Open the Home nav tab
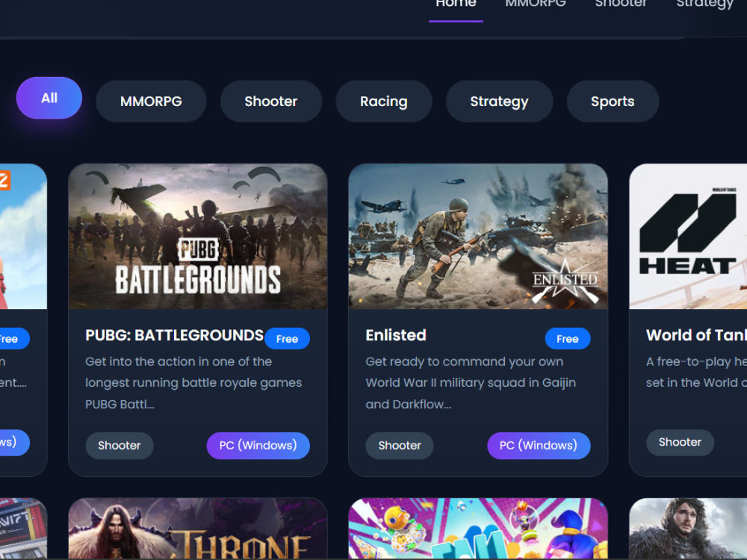 click(x=456, y=4)
